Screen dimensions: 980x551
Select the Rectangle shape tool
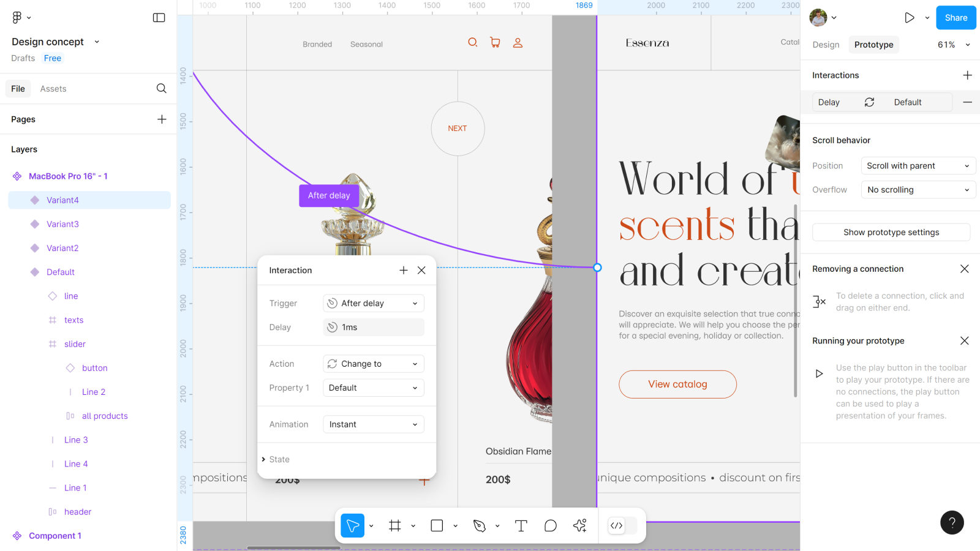pyautogui.click(x=437, y=525)
